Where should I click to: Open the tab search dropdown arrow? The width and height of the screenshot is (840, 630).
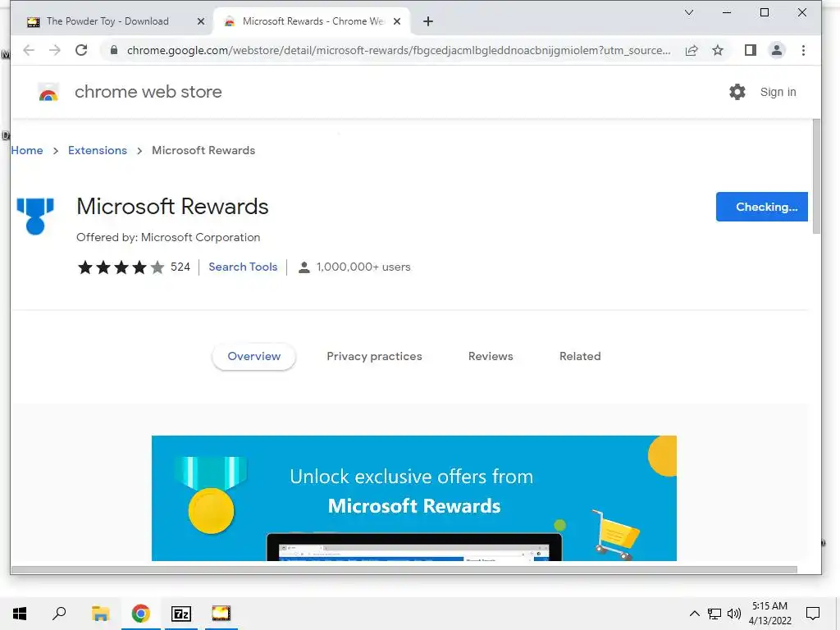689,12
